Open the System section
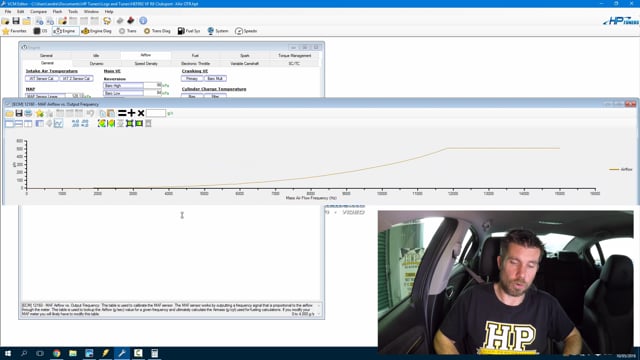The image size is (640, 360). pyautogui.click(x=218, y=31)
